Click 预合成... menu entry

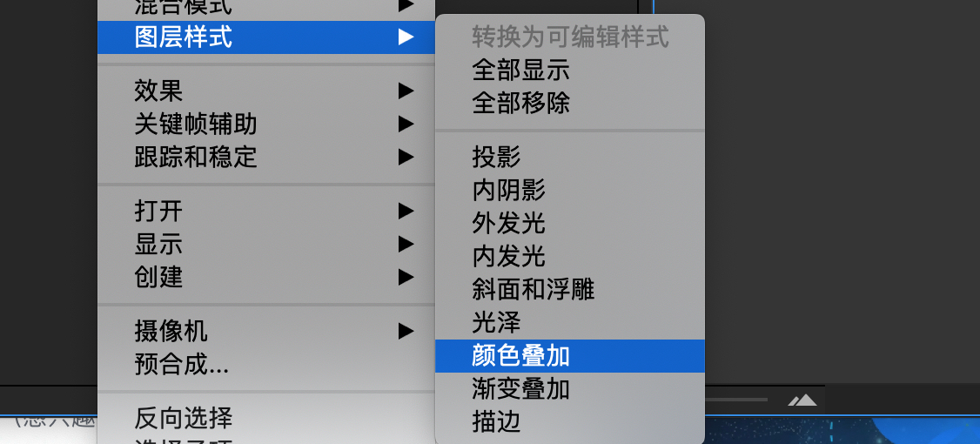[x=265, y=364]
